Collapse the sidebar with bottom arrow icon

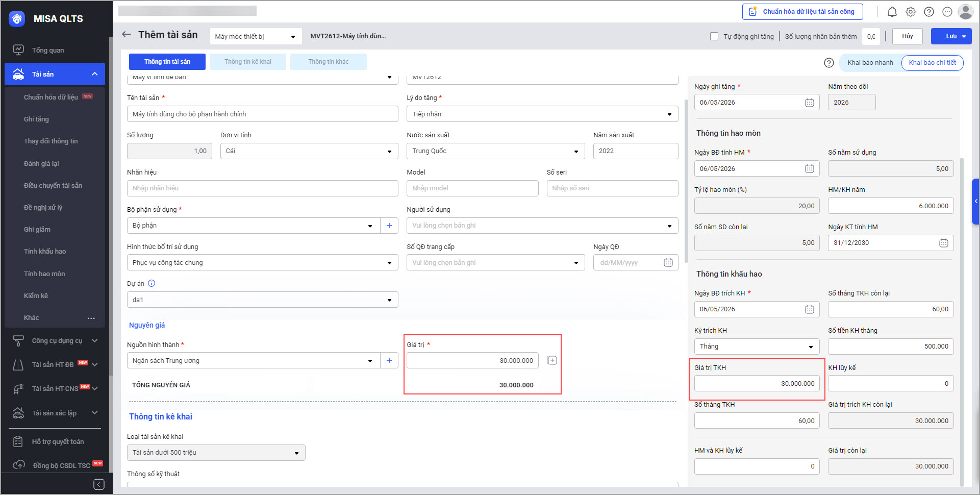click(99, 484)
